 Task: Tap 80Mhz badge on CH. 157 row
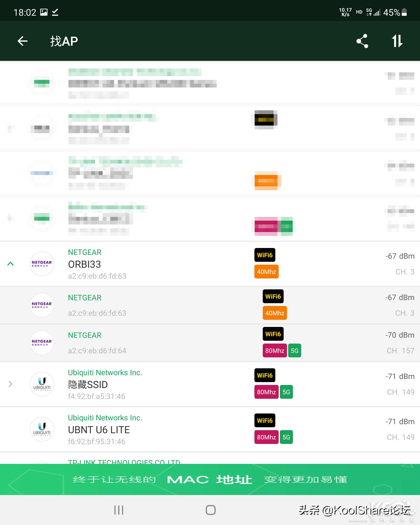[x=275, y=350]
